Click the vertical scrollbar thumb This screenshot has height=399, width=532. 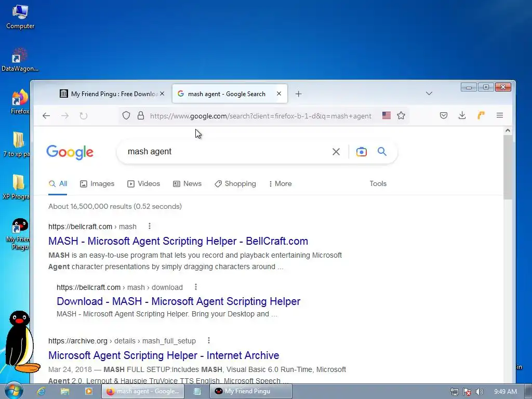(508, 167)
